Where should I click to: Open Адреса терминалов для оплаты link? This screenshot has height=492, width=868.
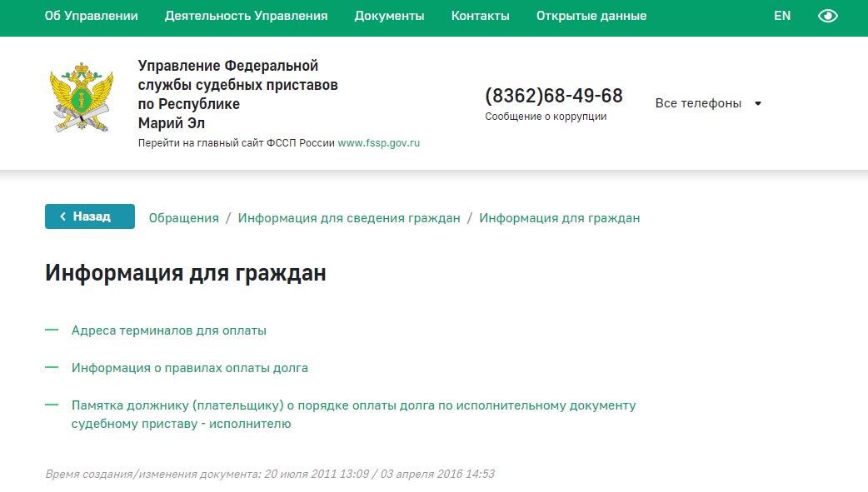(x=167, y=330)
